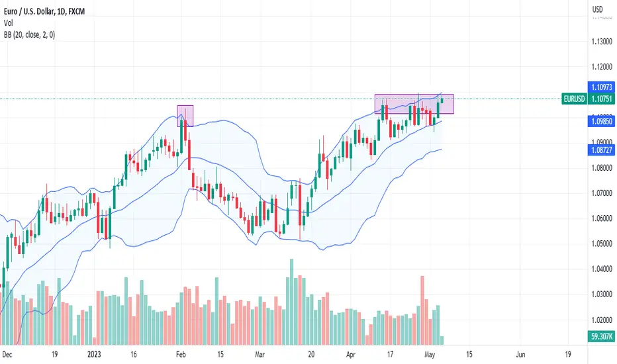
Task: Click the 1.13000 level on price scale
Action: point(602,41)
